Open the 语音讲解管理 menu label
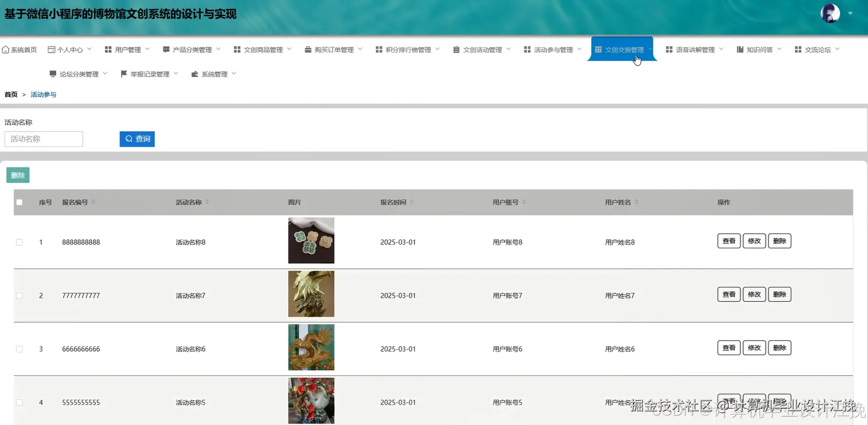This screenshot has width=868, height=425. click(695, 50)
